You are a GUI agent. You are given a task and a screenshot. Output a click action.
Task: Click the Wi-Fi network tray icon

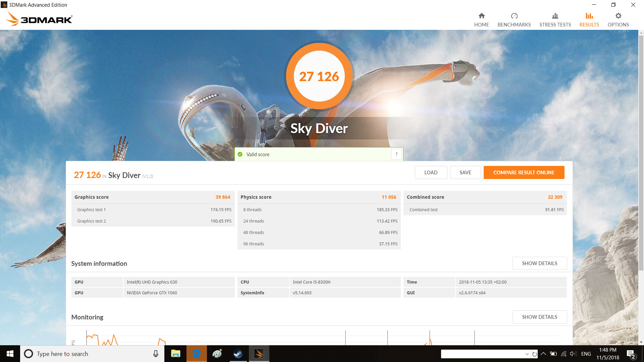564,354
